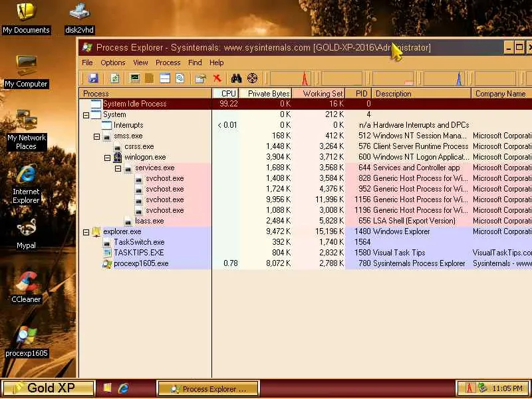Open My Documents desktop icon
Viewport: 532px width, 399px height.
26,19
